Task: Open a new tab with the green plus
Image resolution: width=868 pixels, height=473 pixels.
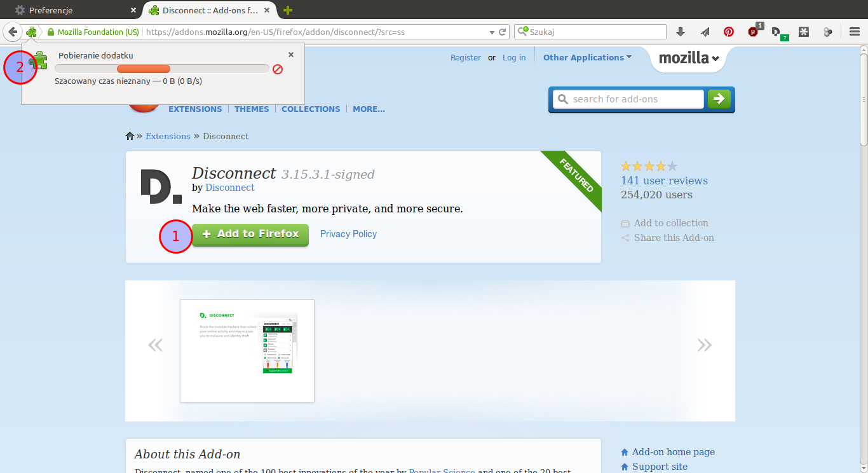Action: pyautogui.click(x=288, y=10)
